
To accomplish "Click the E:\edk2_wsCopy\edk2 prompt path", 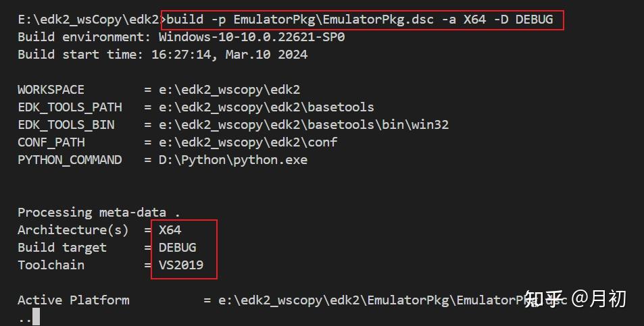I will [89, 20].
